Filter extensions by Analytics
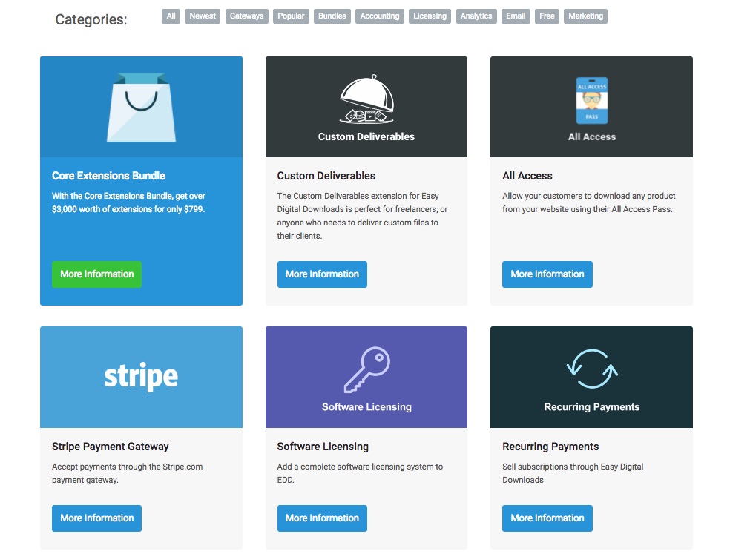The image size is (730, 560). [x=476, y=16]
